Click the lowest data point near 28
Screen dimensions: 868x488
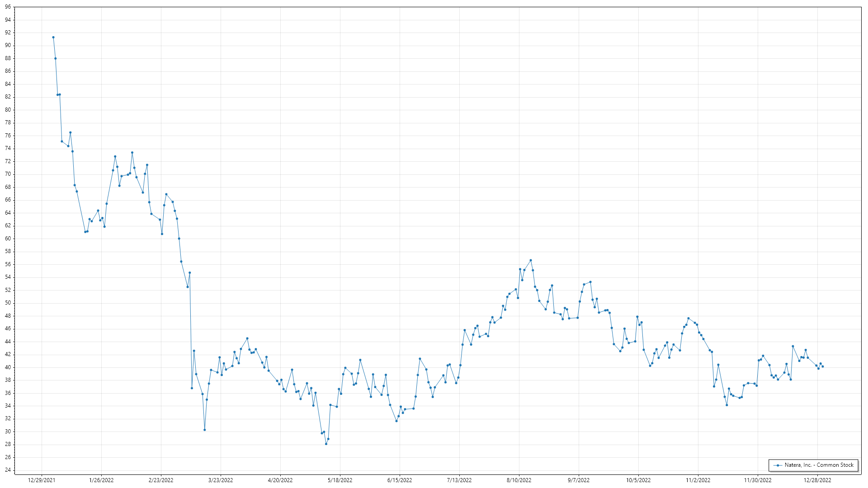tap(326, 444)
